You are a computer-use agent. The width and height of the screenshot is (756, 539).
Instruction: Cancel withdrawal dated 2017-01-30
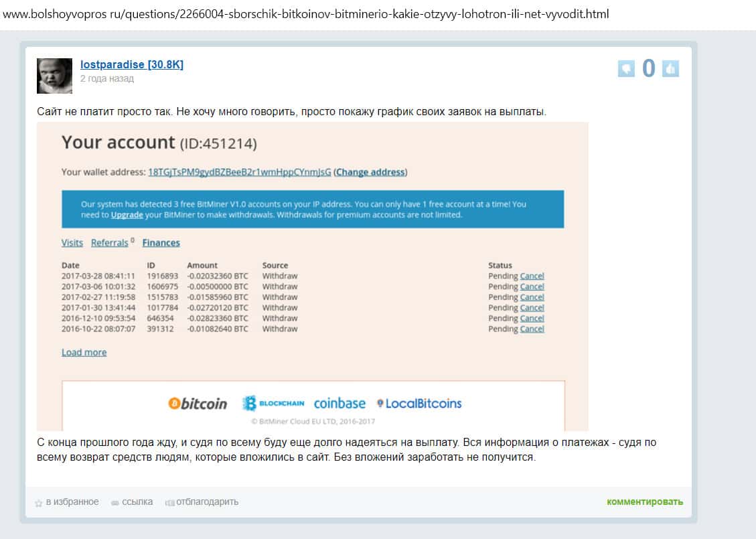[532, 308]
